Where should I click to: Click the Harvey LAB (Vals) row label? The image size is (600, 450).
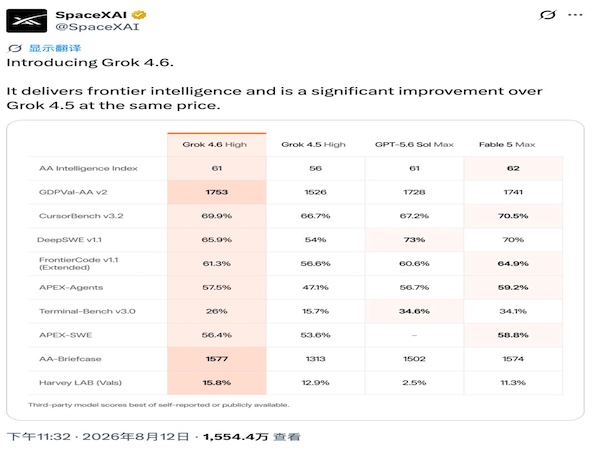(80, 383)
